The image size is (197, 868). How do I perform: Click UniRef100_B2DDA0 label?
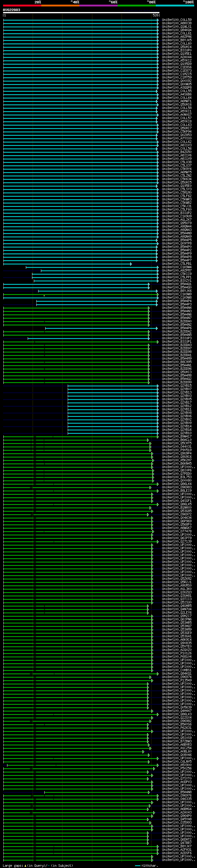177,321
